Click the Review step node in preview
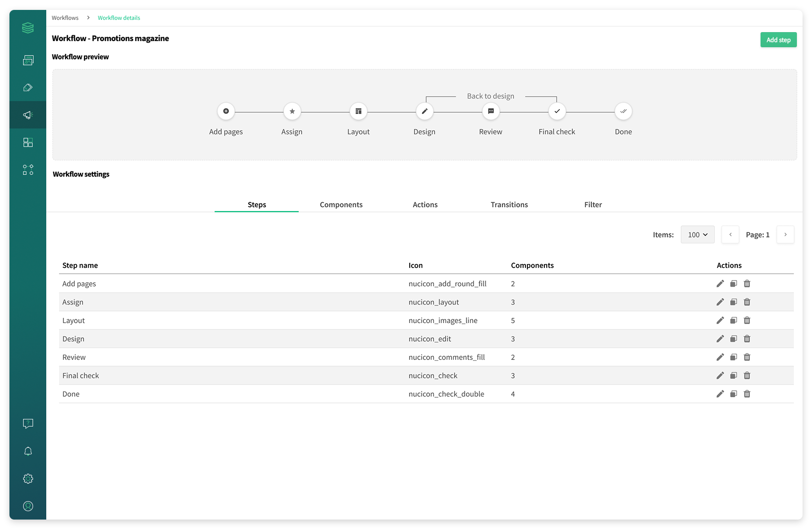Image resolution: width=812 pixels, height=529 pixels. pos(491,111)
